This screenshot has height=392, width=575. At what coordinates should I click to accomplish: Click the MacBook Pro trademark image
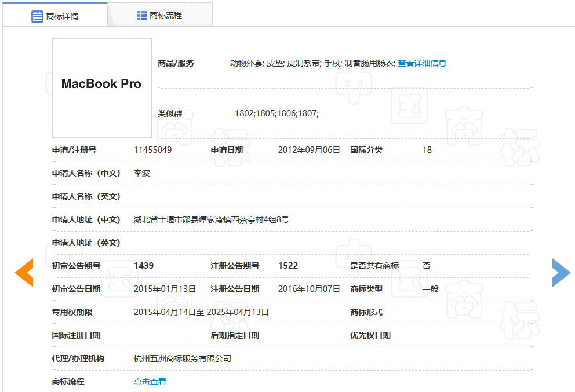coord(102,88)
